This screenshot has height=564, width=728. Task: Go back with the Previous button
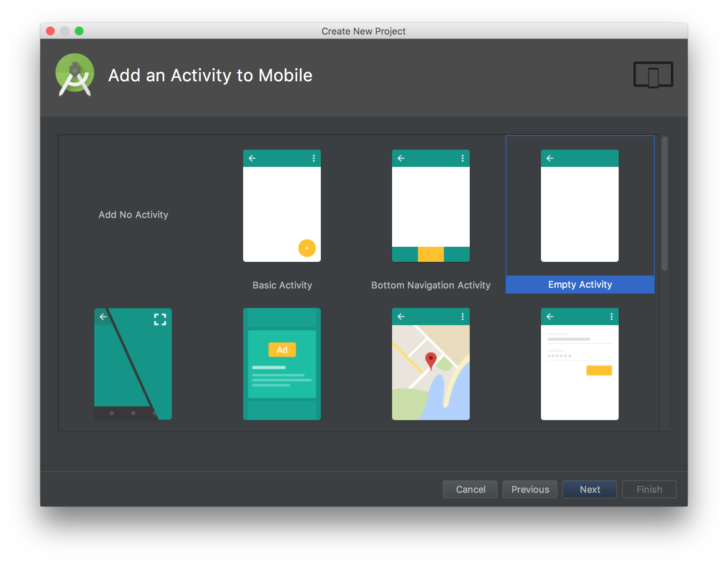[530, 489]
